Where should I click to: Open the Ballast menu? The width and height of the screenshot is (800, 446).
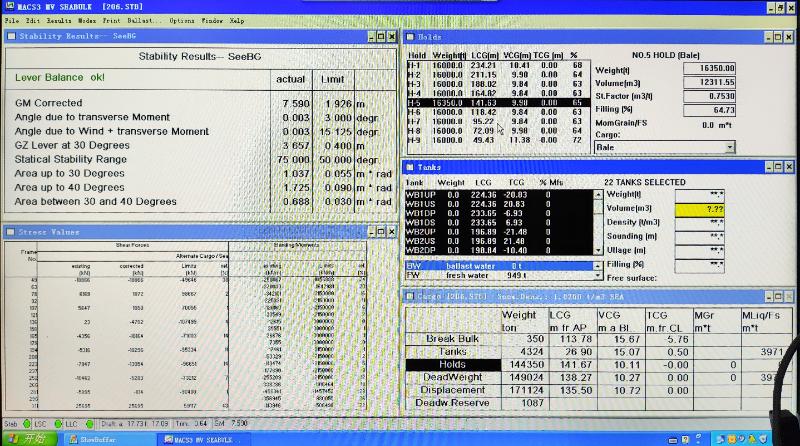pos(143,20)
